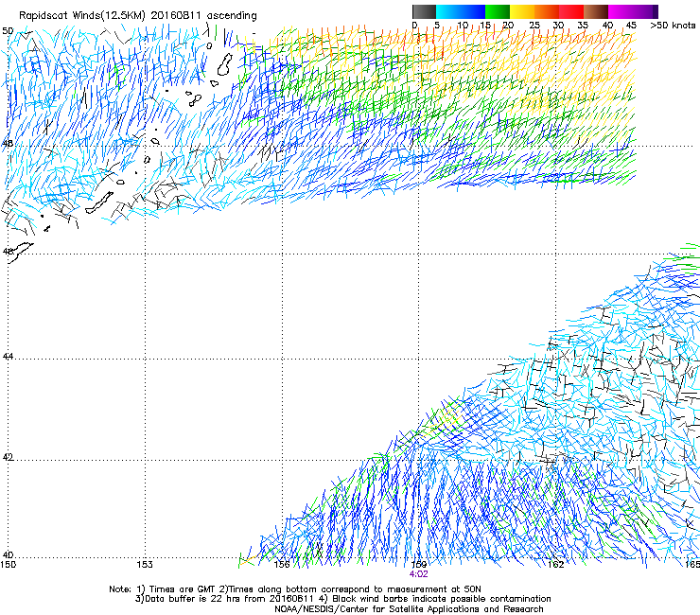Click the legend tick label '45'
The width and height of the screenshot is (700, 615).
[631, 26]
